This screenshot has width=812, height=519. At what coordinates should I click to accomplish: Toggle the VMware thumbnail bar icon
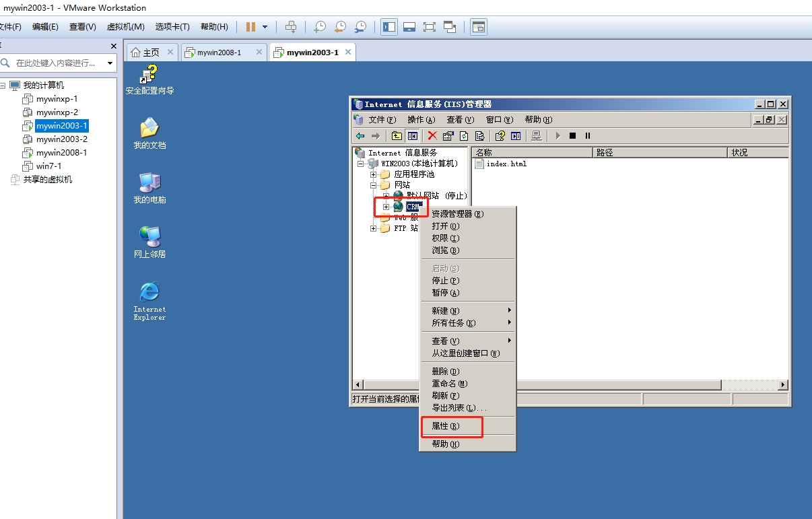(409, 27)
